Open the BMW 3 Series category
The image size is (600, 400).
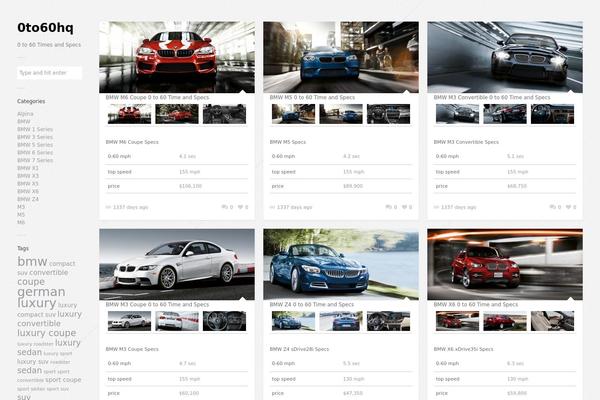35,137
